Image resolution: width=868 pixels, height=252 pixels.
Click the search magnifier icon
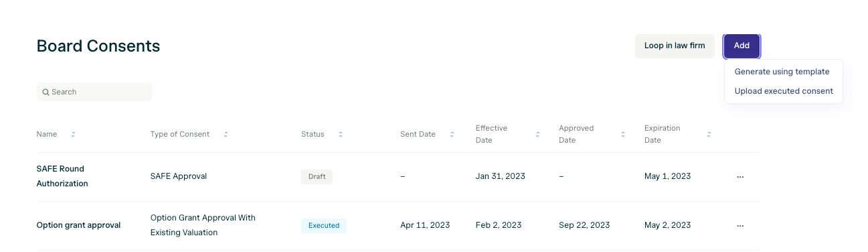pos(46,92)
